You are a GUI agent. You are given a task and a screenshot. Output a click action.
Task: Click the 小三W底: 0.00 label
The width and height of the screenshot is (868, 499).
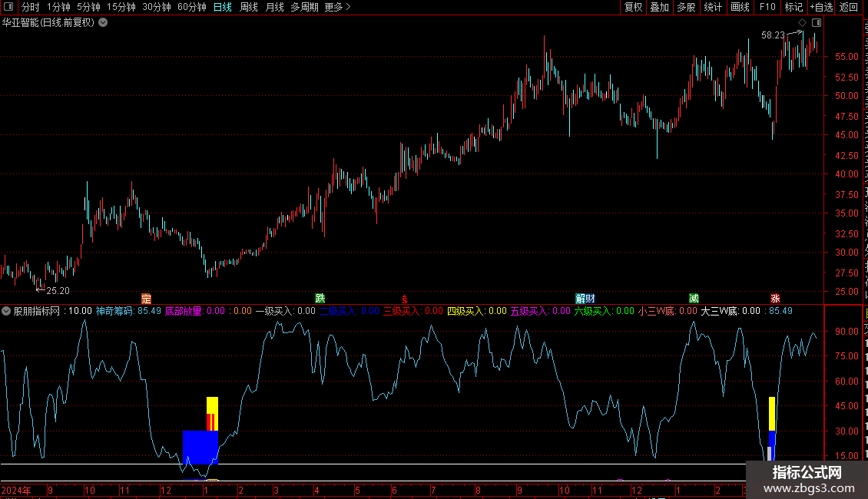pyautogui.click(x=668, y=311)
